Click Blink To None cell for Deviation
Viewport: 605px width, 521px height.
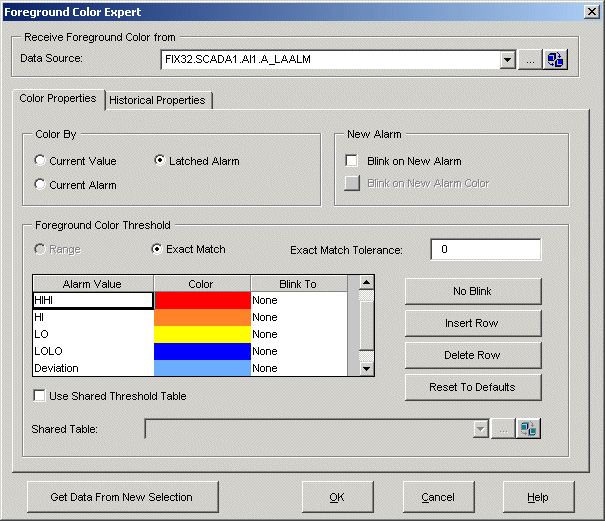coord(299,368)
